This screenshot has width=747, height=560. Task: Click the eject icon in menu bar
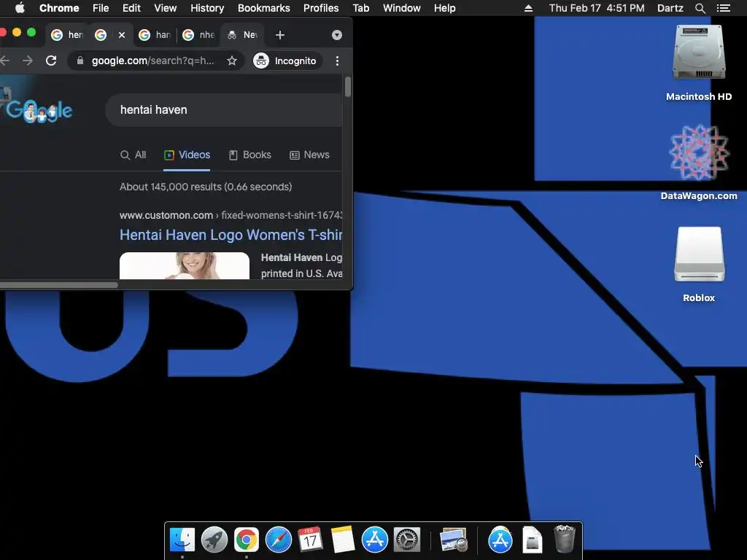click(528, 8)
